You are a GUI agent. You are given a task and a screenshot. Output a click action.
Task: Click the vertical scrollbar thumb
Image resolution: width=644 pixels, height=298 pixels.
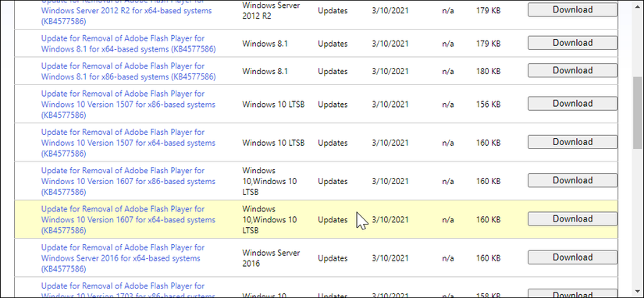[638, 113]
